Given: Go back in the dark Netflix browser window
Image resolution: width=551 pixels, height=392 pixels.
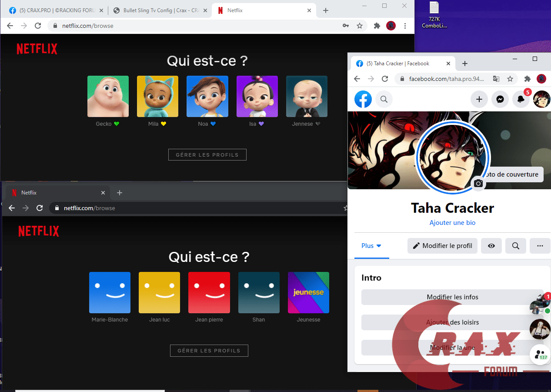Looking at the screenshot, I should click(12, 208).
